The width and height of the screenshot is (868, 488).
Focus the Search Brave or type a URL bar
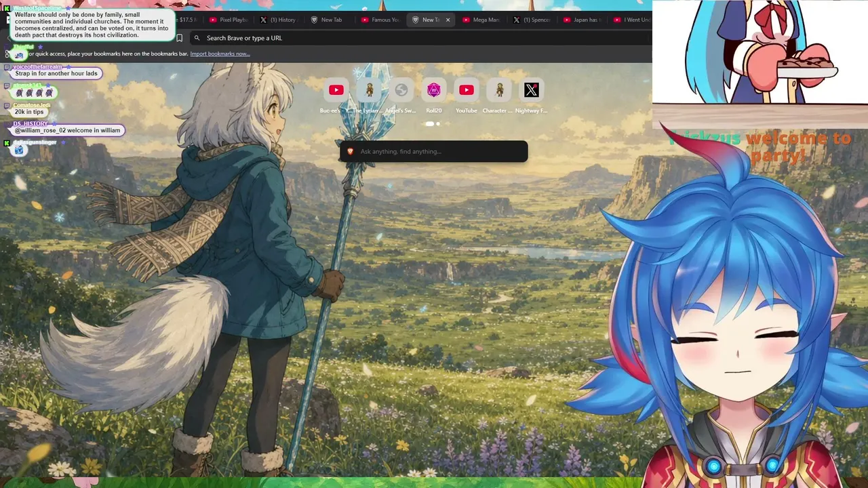click(420, 38)
